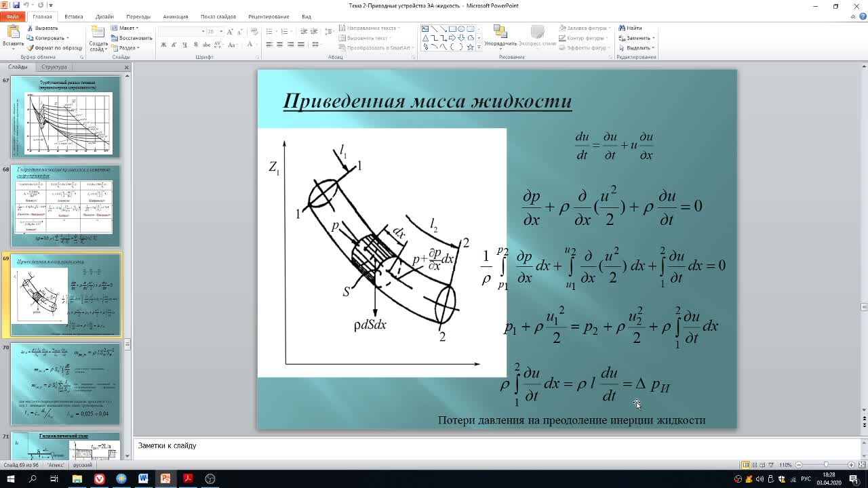Click the Вставить paste icon
Viewport: 868px width, 488px height.
click(13, 32)
